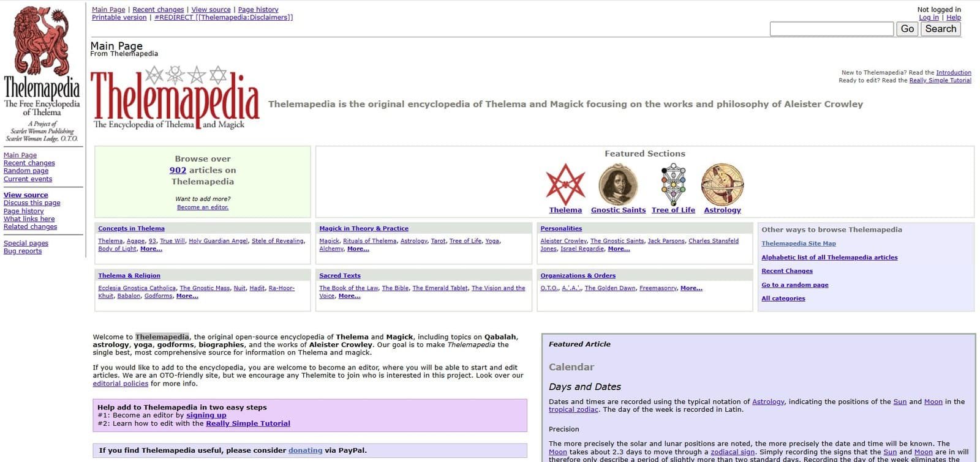Click the Become an editor link
The height and width of the screenshot is (462, 980).
[203, 207]
